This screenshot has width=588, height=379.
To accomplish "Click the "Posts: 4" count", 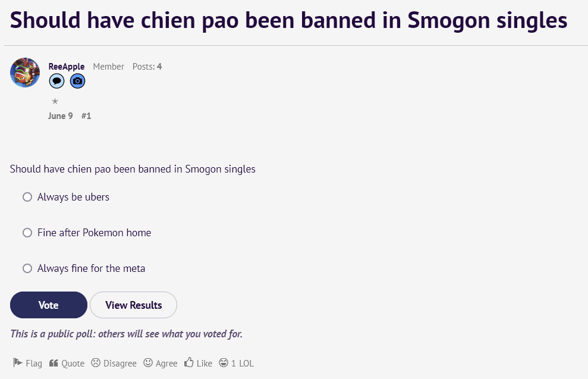I will pos(147,67).
